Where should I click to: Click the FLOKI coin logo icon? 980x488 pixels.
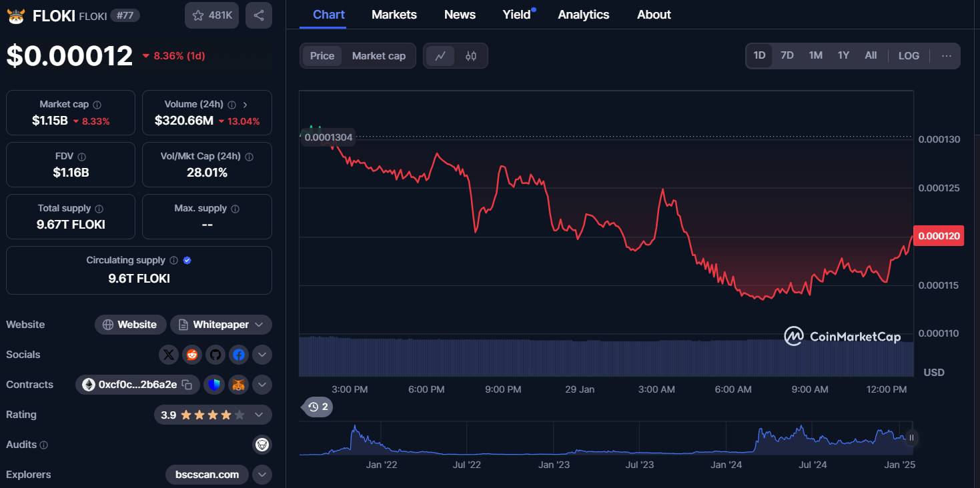tap(15, 16)
